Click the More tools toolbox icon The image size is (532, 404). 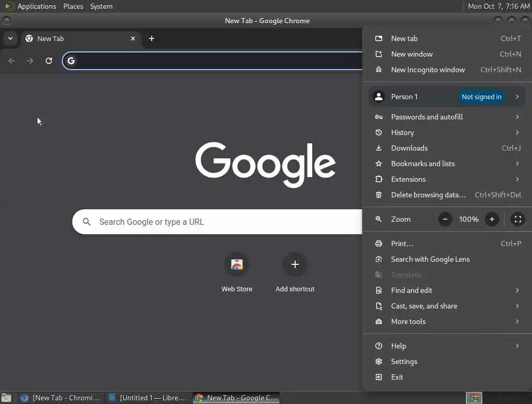(379, 321)
